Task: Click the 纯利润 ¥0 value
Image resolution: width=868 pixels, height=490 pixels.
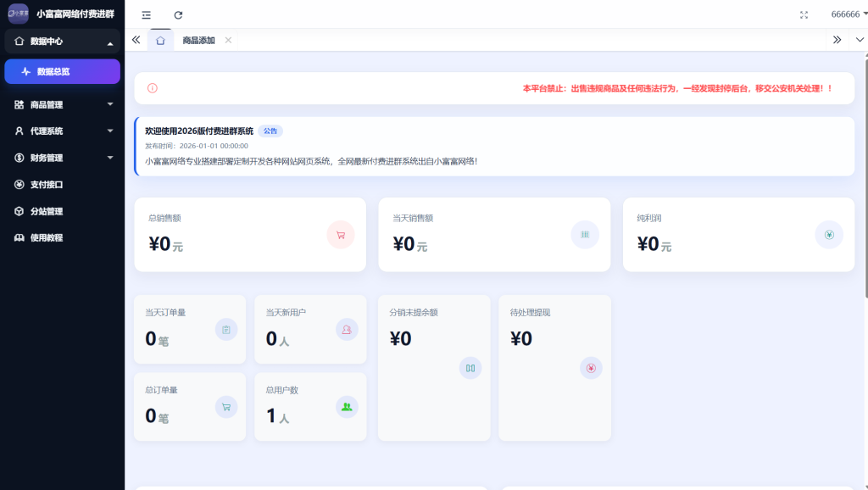Action: pos(654,243)
